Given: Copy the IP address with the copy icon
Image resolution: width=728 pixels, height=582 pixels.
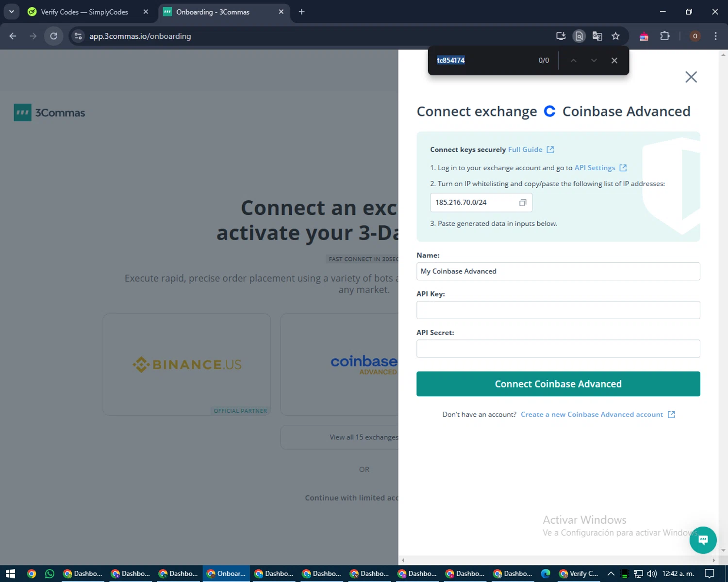Looking at the screenshot, I should pos(523,203).
